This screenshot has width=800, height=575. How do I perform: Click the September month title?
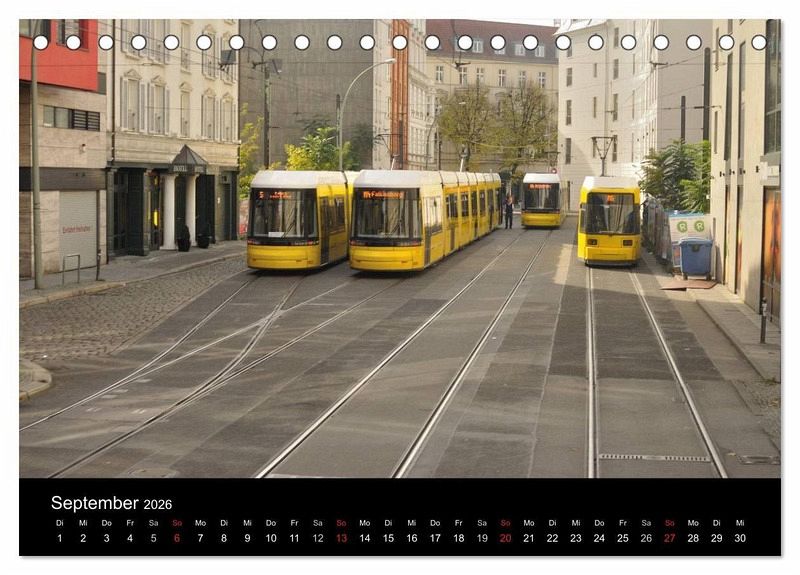click(x=95, y=503)
